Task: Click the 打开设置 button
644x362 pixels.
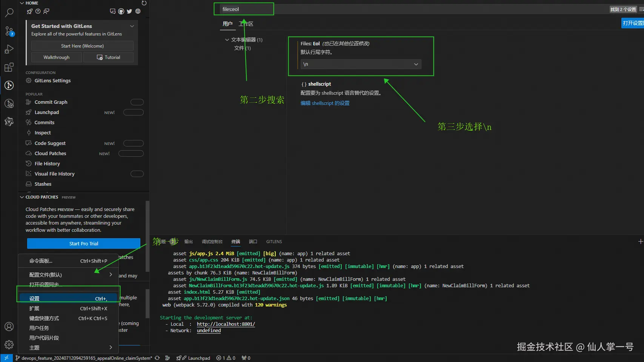Action: pos(633,23)
